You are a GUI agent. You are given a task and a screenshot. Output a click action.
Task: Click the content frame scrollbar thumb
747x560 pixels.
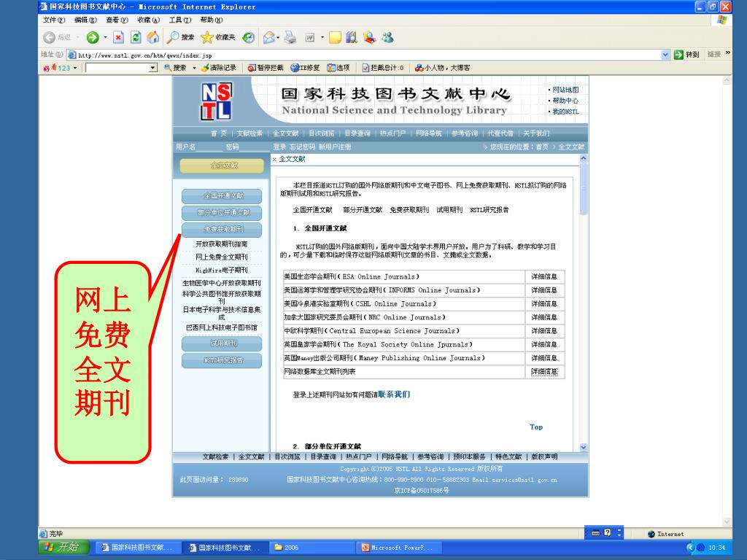(x=584, y=188)
